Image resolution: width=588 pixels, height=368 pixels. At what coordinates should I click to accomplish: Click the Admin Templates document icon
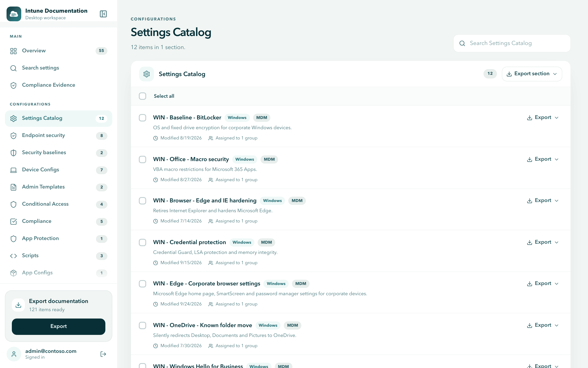pos(13,187)
